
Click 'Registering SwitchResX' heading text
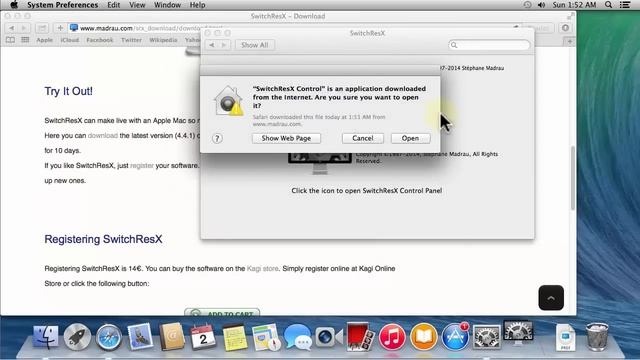click(x=103, y=239)
